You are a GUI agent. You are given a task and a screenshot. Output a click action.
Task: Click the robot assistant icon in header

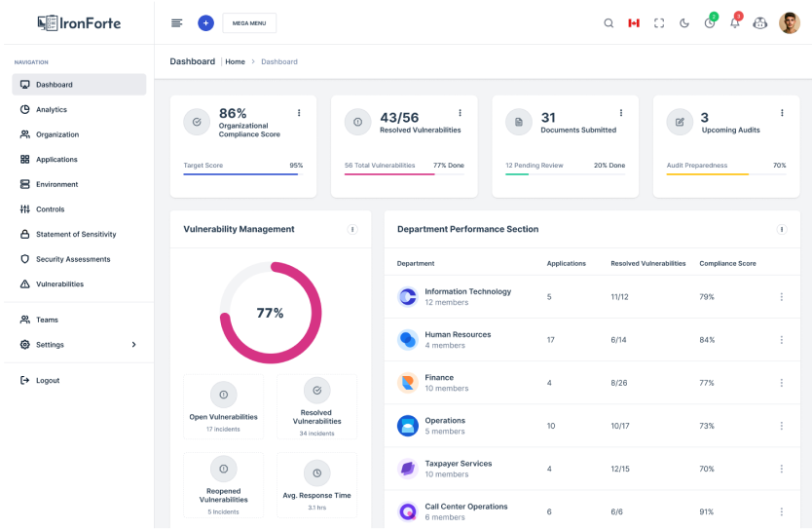pyautogui.click(x=760, y=23)
